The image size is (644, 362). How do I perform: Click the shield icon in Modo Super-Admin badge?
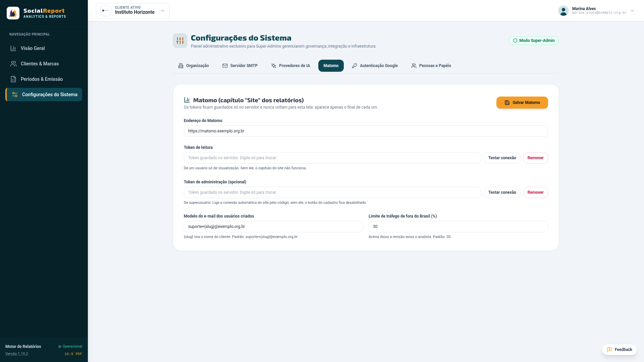tap(515, 41)
